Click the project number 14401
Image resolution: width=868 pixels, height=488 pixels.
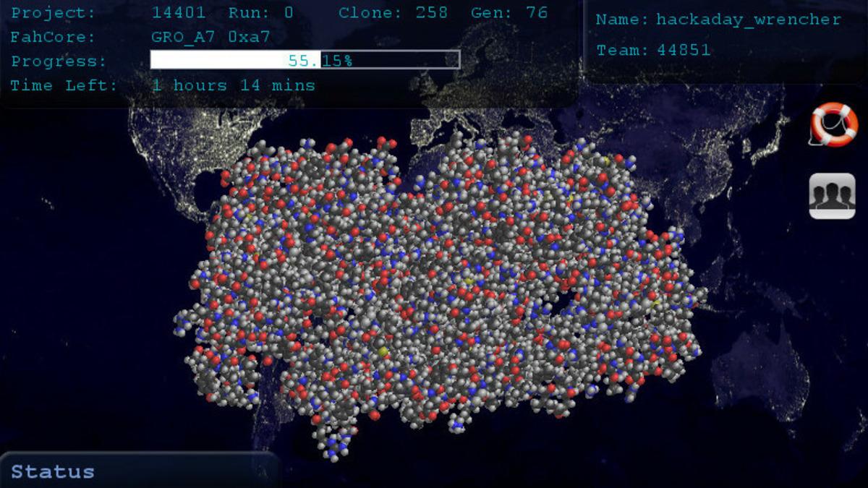(178, 13)
